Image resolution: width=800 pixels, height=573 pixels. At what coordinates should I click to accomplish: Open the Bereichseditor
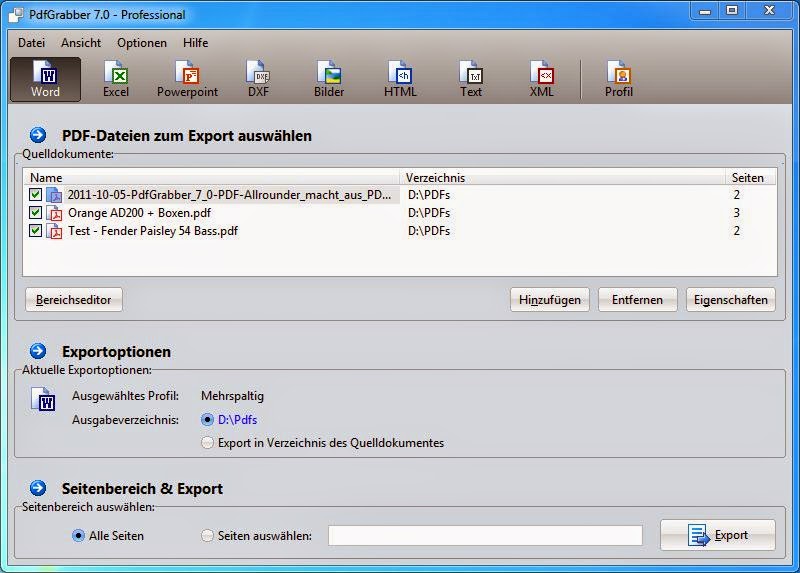point(74,300)
